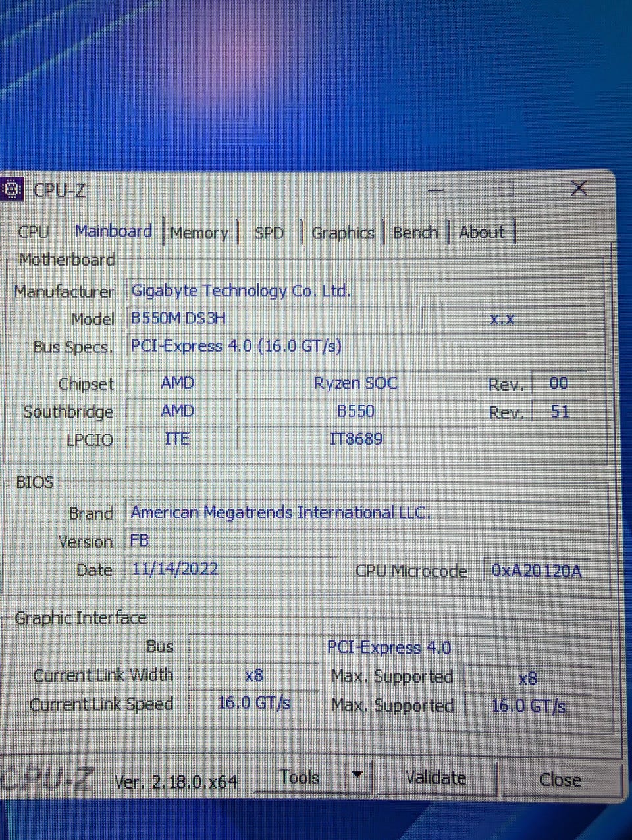The width and height of the screenshot is (632, 840).
Task: Click the BIOS Date 11/14/2022
Action: (230, 569)
